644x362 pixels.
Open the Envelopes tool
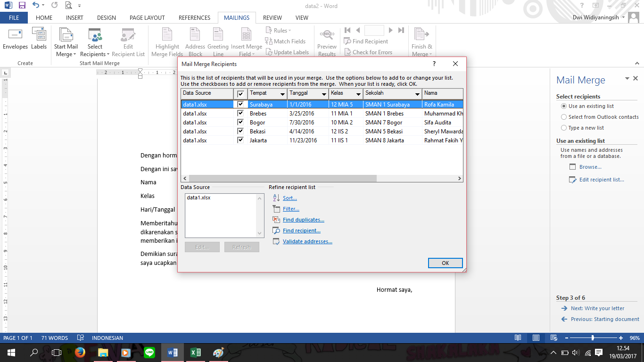15,39
